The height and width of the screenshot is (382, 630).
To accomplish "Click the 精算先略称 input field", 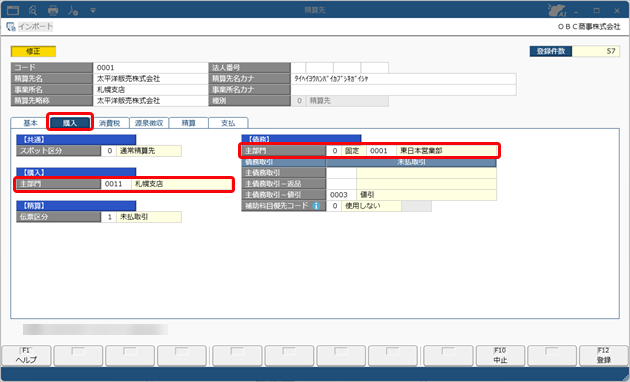I will [150, 101].
